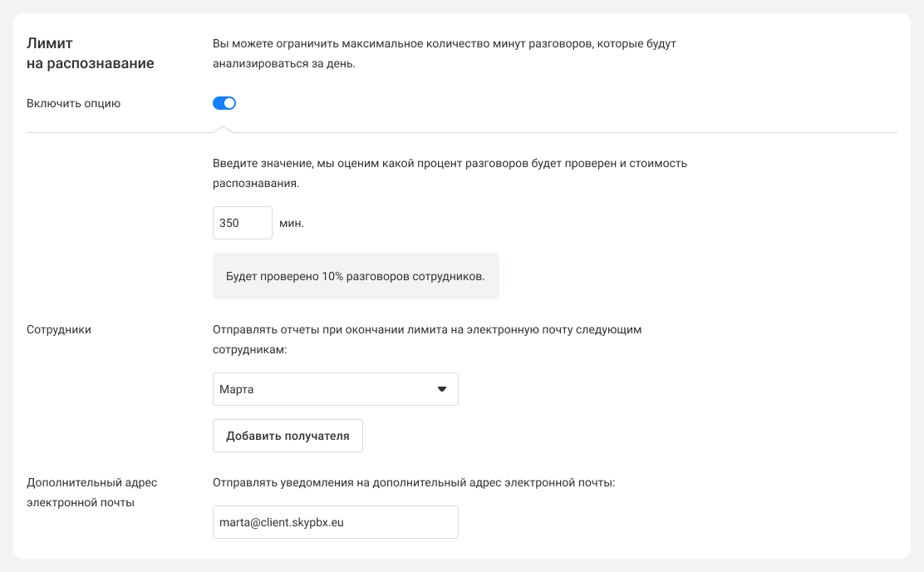Image resolution: width=924 pixels, height=572 pixels.
Task: Click the hint text starting "Введите значение"
Action: pyautogui.click(x=450, y=173)
